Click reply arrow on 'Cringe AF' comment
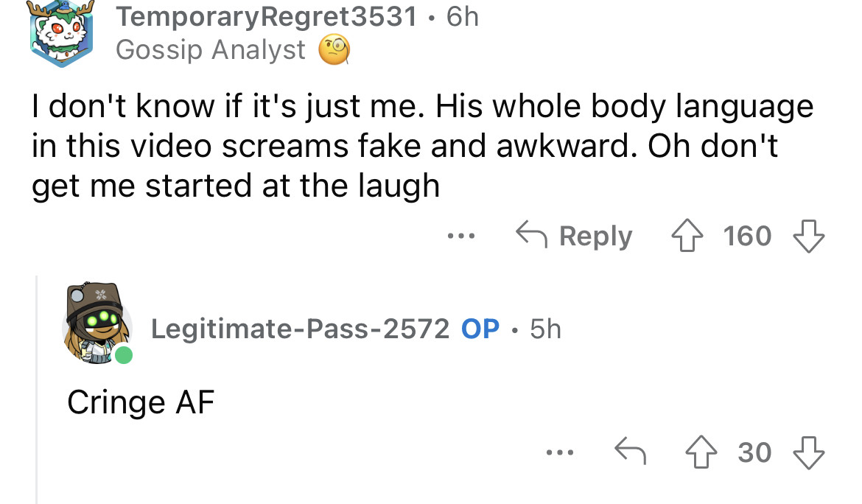Viewport: 862px width, 504px height. pyautogui.click(x=629, y=452)
